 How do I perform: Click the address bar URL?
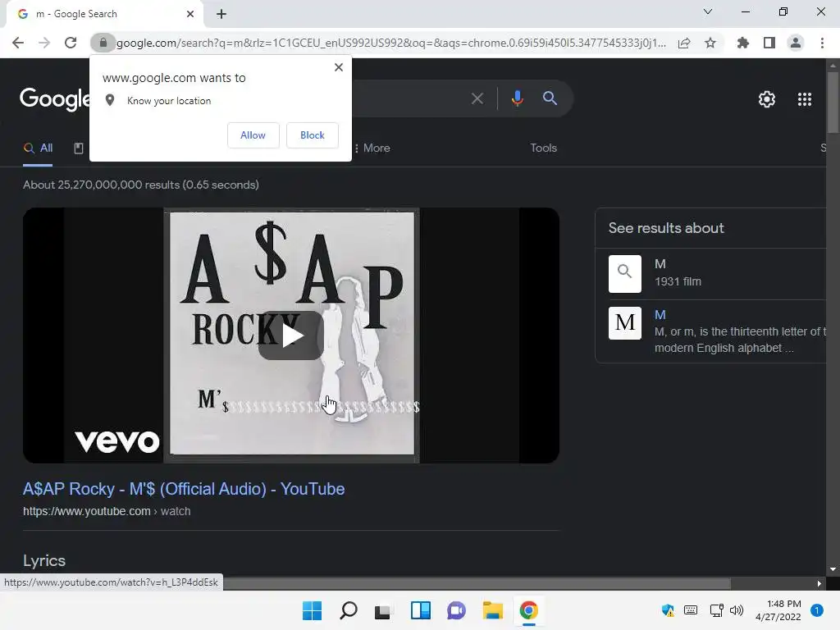[391, 43]
